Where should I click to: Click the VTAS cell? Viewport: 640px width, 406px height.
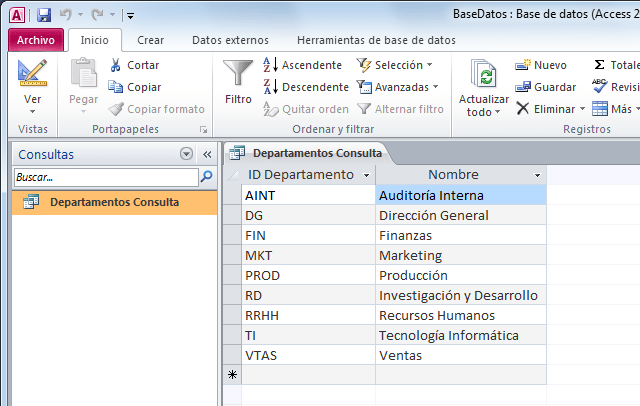pos(309,355)
